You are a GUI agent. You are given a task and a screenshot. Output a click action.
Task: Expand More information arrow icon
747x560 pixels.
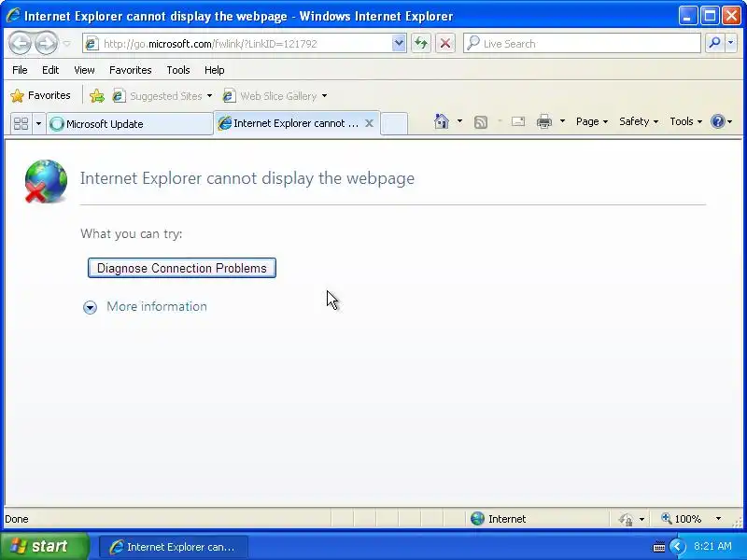90,307
